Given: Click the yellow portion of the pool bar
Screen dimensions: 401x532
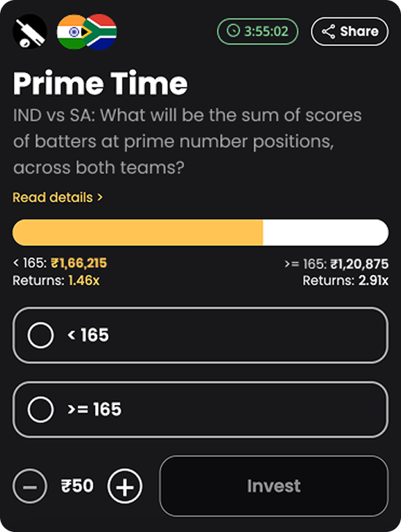Looking at the screenshot, I should pyautogui.click(x=137, y=232).
